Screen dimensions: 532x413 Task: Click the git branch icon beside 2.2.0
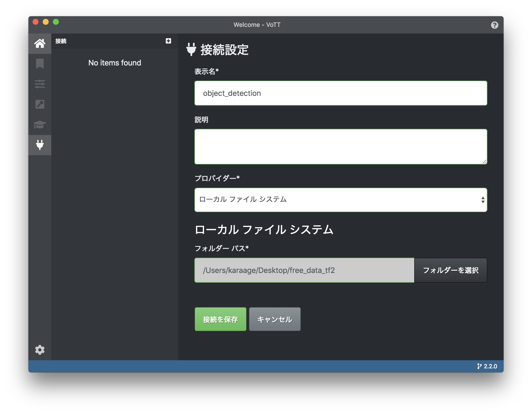tap(479, 366)
